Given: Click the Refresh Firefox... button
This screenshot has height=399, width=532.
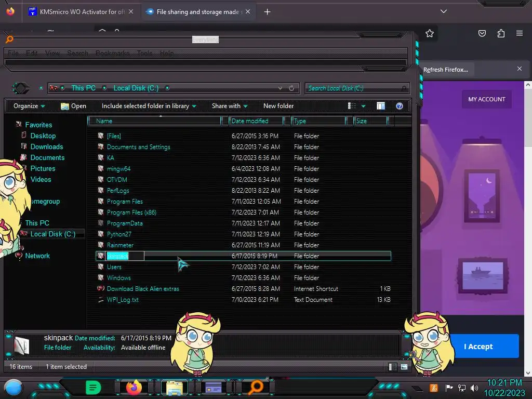Looking at the screenshot, I should [x=445, y=70].
